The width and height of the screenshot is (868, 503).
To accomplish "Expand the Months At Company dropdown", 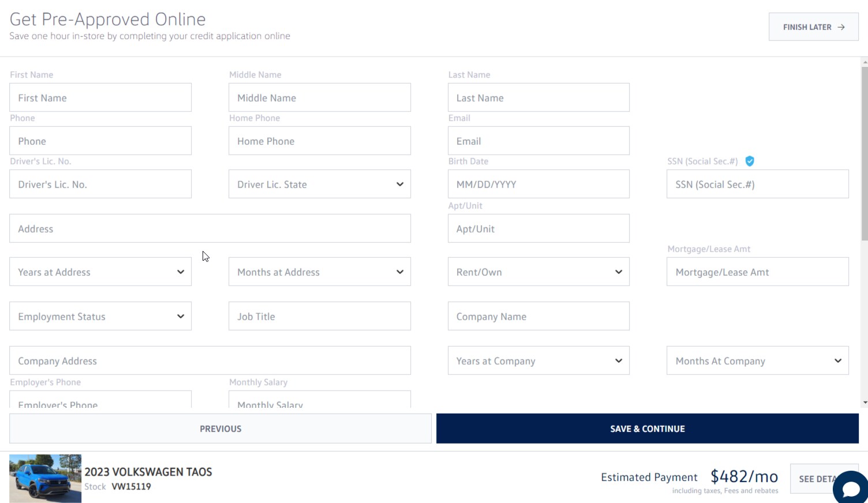I will (757, 361).
